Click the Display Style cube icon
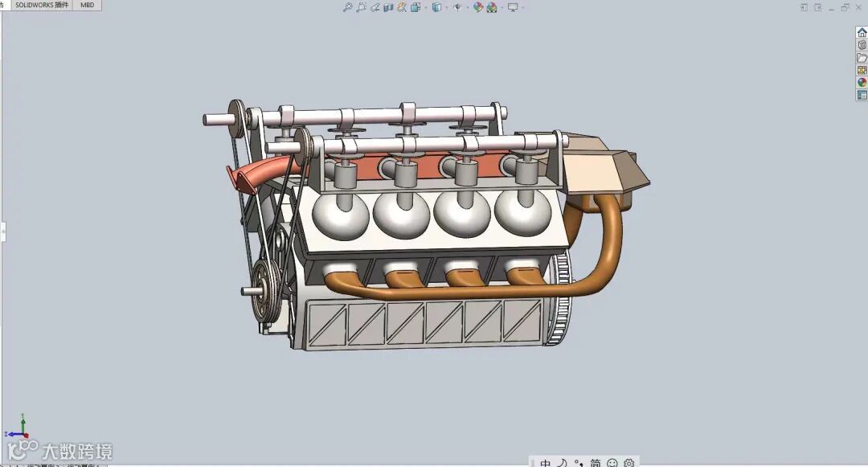 coord(436,7)
